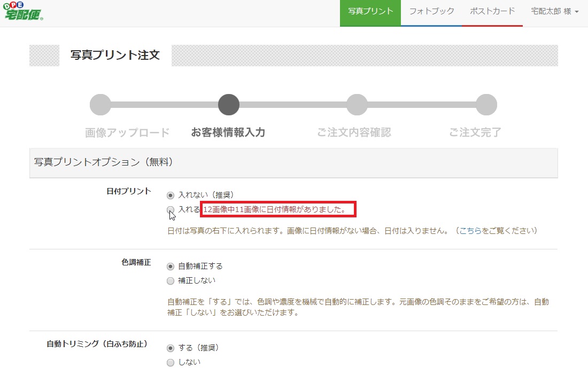Click the ご注文内容確認 step circle
Viewport: 588px width, 376px height.
357,105
